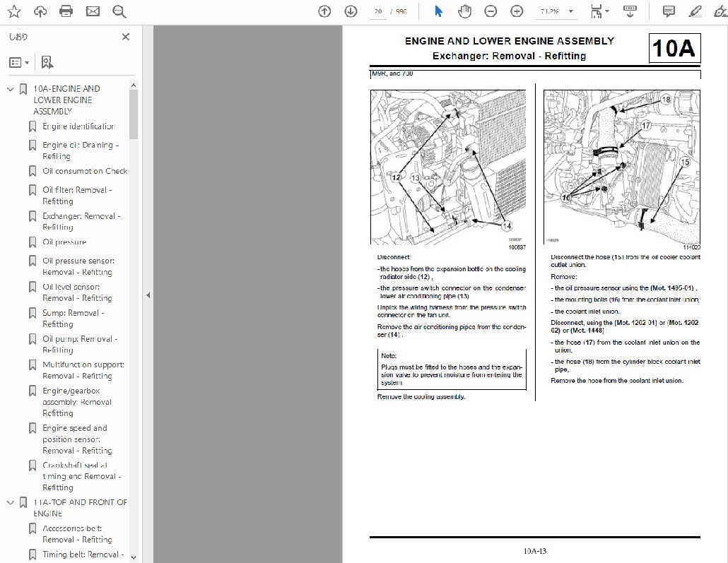Click the cloud upload icon
This screenshot has height=563, width=728.
click(40, 11)
